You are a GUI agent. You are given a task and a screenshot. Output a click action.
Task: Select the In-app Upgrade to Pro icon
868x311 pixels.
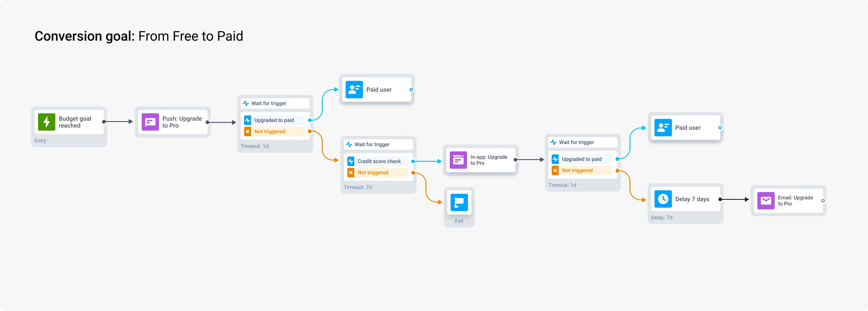[x=458, y=160]
